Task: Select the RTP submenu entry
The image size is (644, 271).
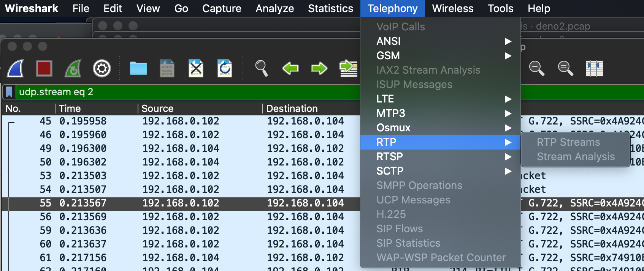Action: (x=441, y=142)
